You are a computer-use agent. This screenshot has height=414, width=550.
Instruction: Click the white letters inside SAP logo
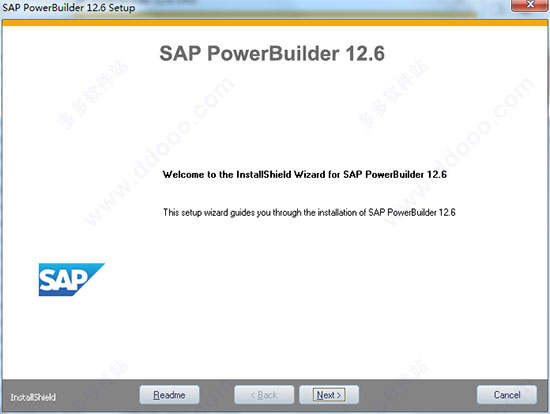point(63,280)
